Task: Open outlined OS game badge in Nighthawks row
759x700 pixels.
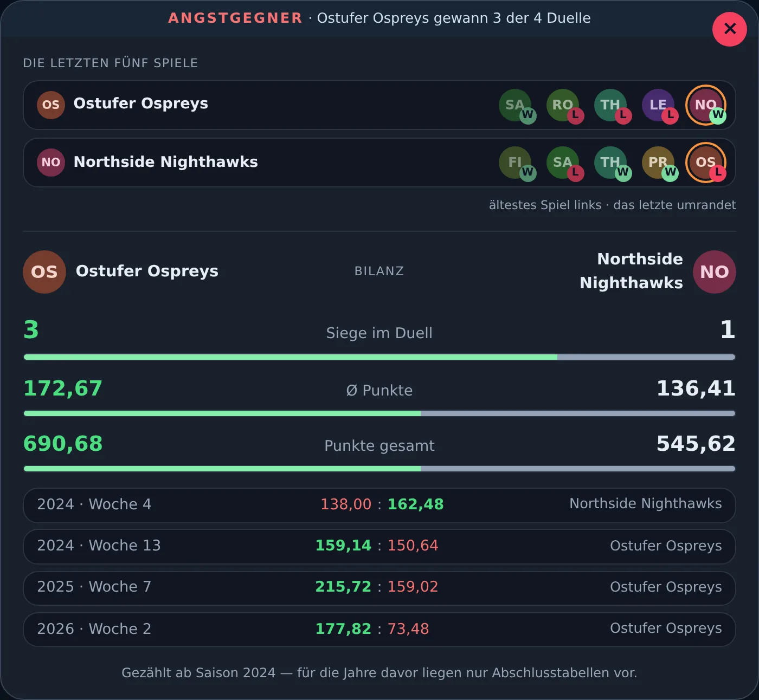Action: pyautogui.click(x=706, y=163)
